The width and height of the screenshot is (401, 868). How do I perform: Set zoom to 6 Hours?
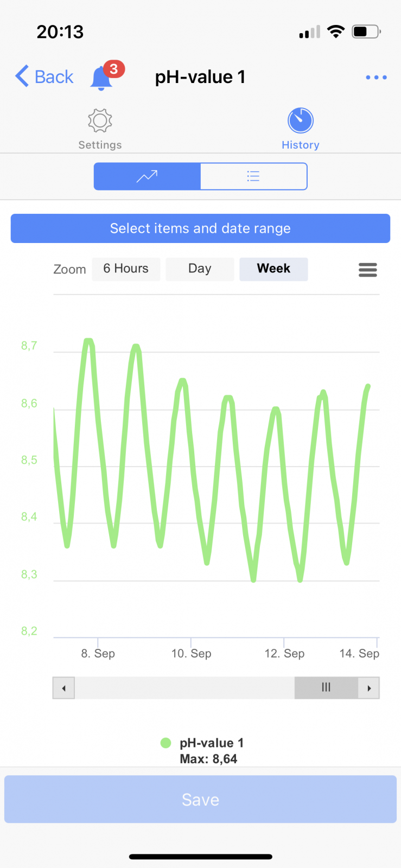click(126, 269)
